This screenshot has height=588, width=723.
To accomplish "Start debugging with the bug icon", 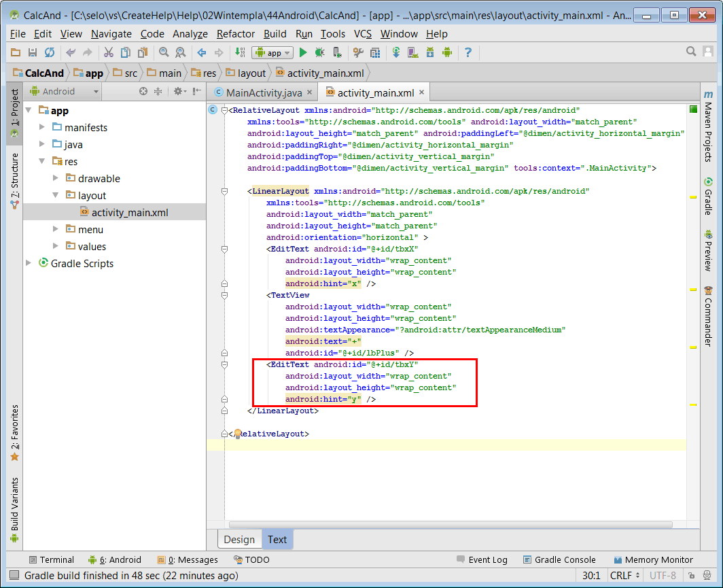I will (x=319, y=52).
